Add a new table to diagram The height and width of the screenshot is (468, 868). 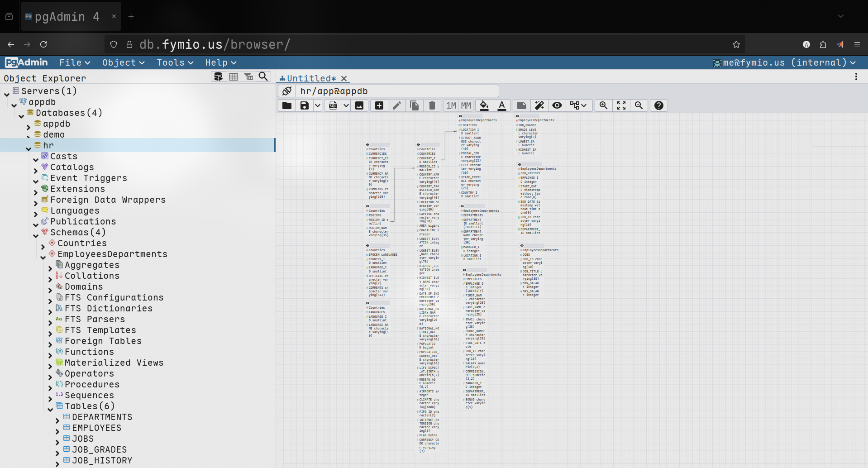[x=379, y=105]
